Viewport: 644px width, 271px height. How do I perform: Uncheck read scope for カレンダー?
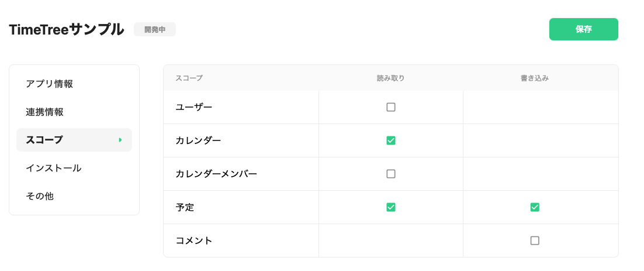coord(391,140)
